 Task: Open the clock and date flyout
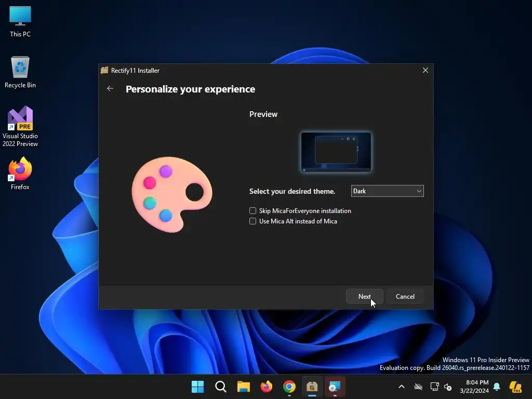tap(474, 387)
